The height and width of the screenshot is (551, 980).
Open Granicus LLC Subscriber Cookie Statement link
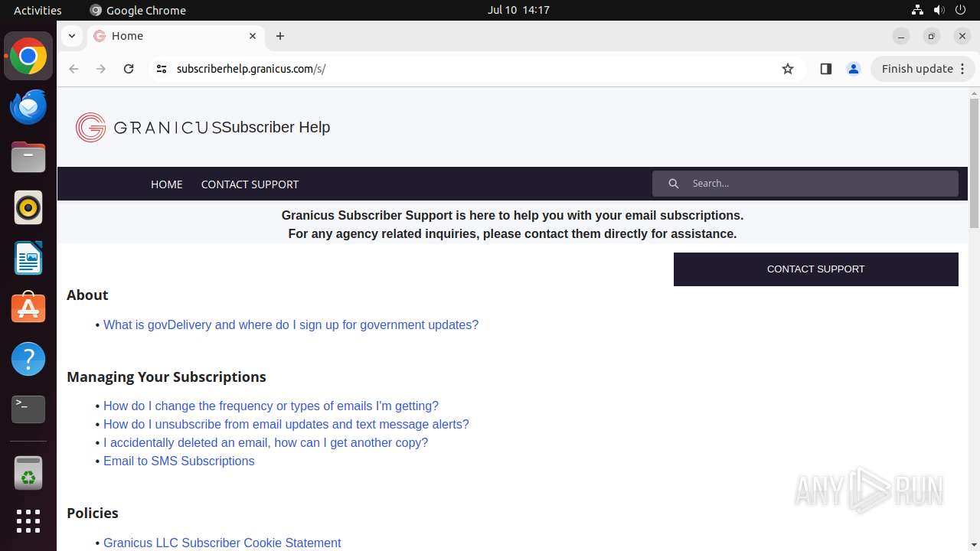coord(222,543)
